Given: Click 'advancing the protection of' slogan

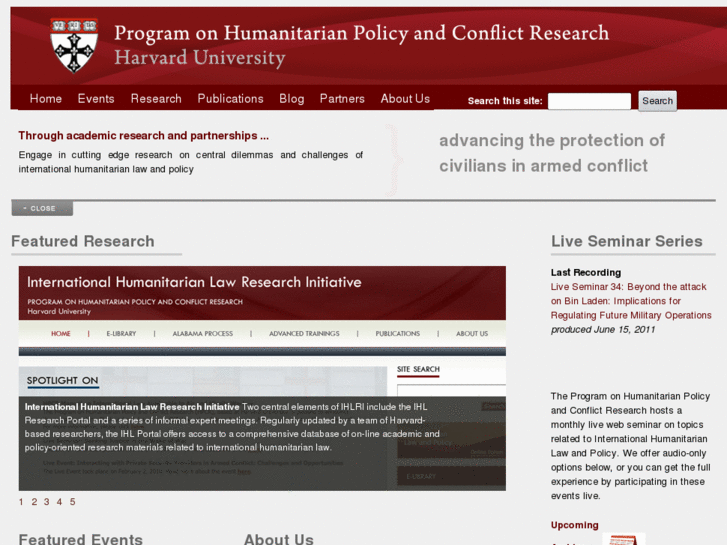Looking at the screenshot, I should 552,140.
